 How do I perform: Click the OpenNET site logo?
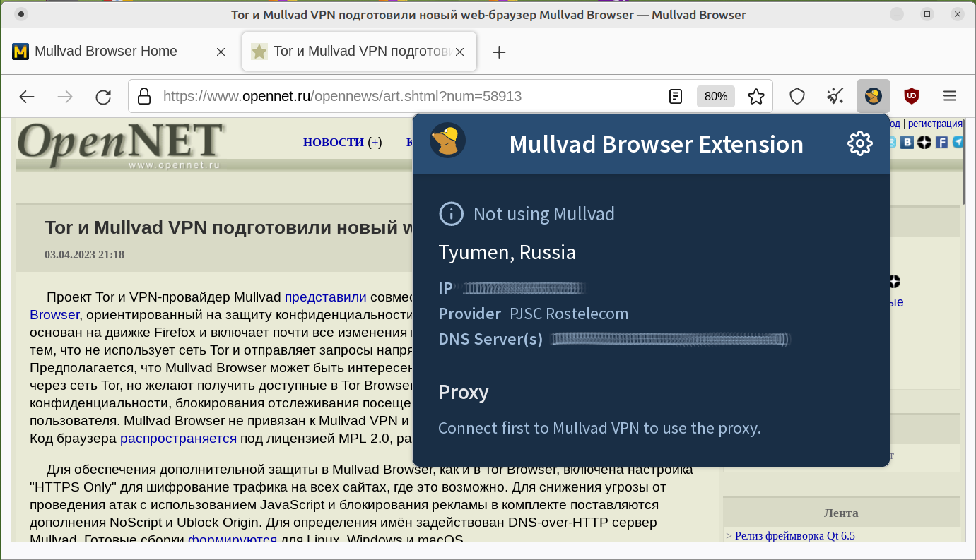(121, 146)
